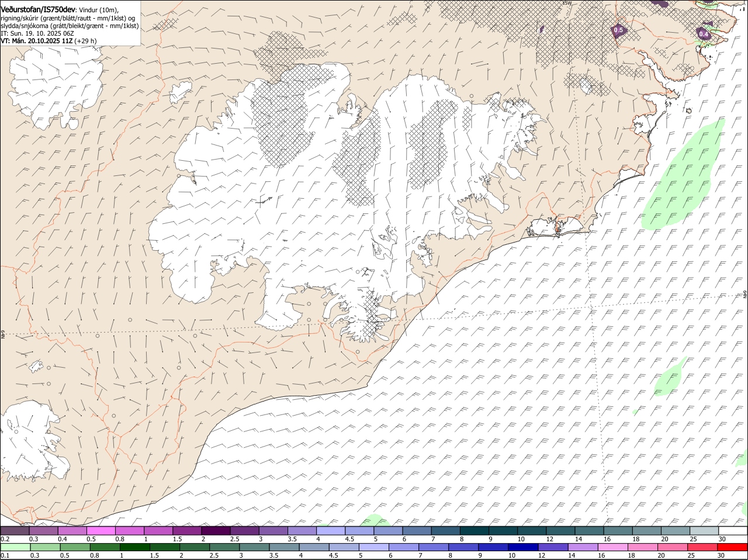The height and width of the screenshot is (560, 748).
Task: Pick the green-row pink swatch starting at 18
Action: 642,547
